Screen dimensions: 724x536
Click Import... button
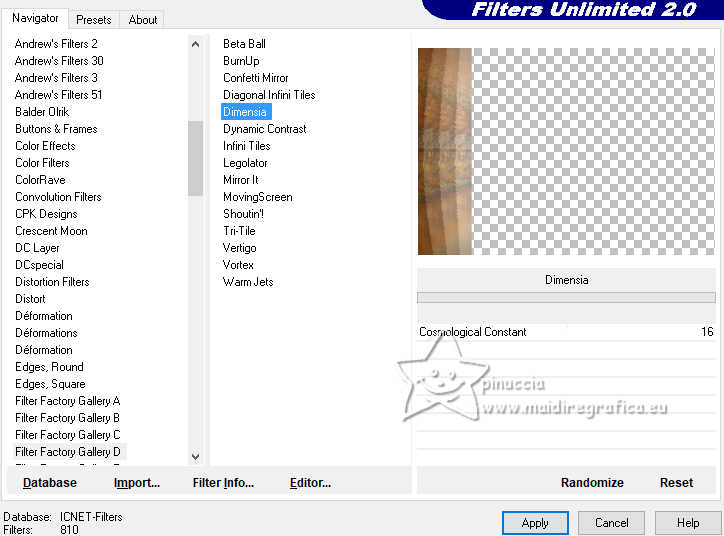pos(137,483)
